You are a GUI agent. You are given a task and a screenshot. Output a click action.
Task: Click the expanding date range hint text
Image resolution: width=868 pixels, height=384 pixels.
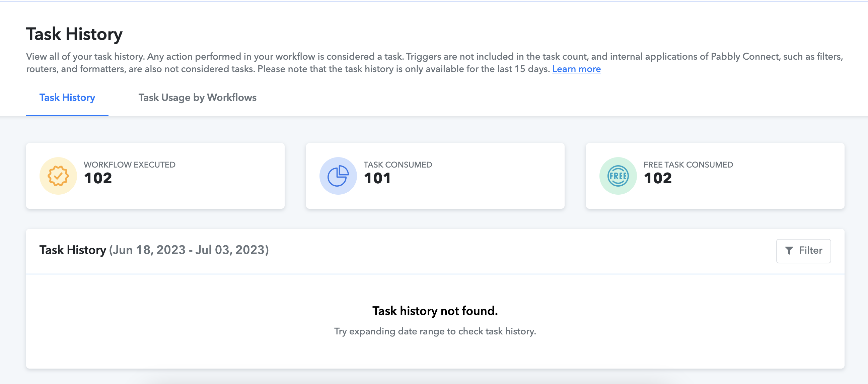point(435,331)
